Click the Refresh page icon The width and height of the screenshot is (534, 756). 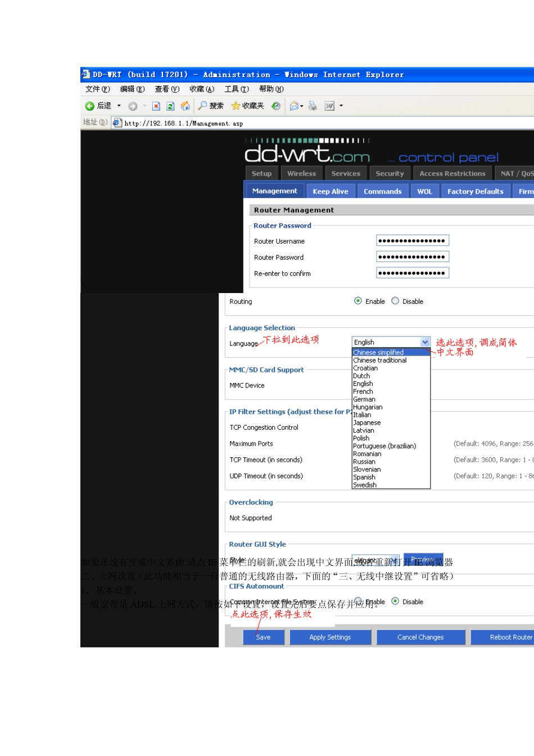pyautogui.click(x=170, y=106)
